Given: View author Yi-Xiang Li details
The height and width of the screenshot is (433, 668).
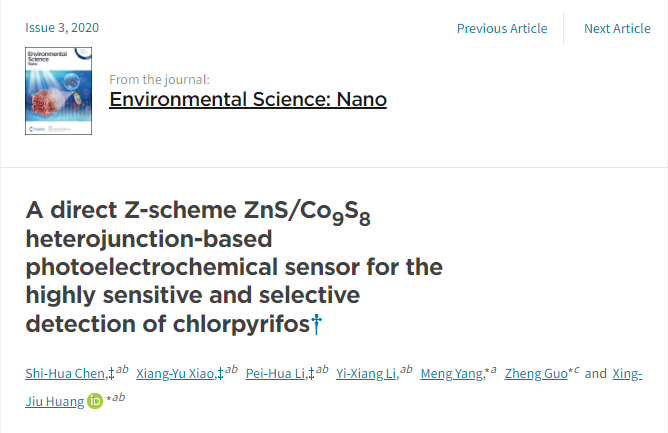Looking at the screenshot, I should point(367,373).
